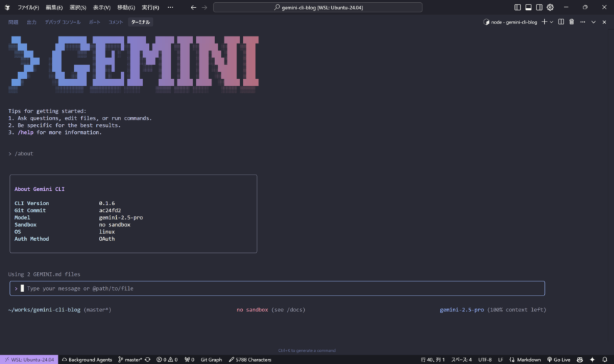Click the ports forwarded 0 indicator
The height and width of the screenshot is (364, 614).
click(x=189, y=360)
